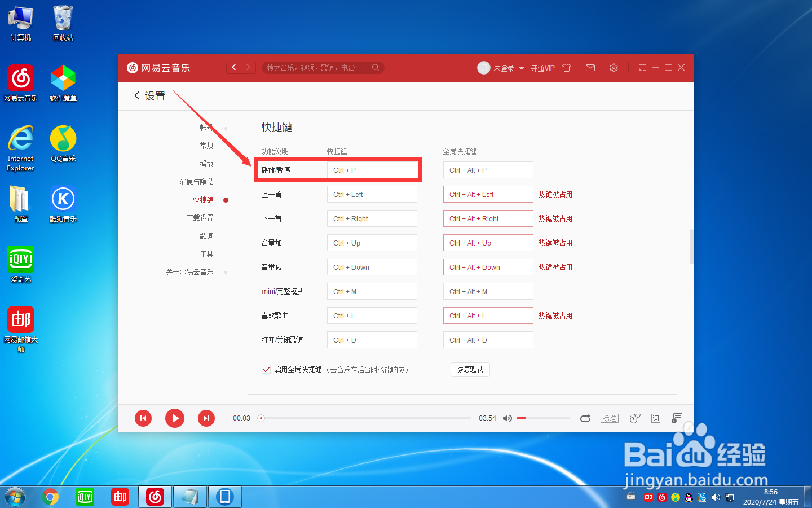Open 网易云音乐 desktop shortcut

tap(21, 84)
